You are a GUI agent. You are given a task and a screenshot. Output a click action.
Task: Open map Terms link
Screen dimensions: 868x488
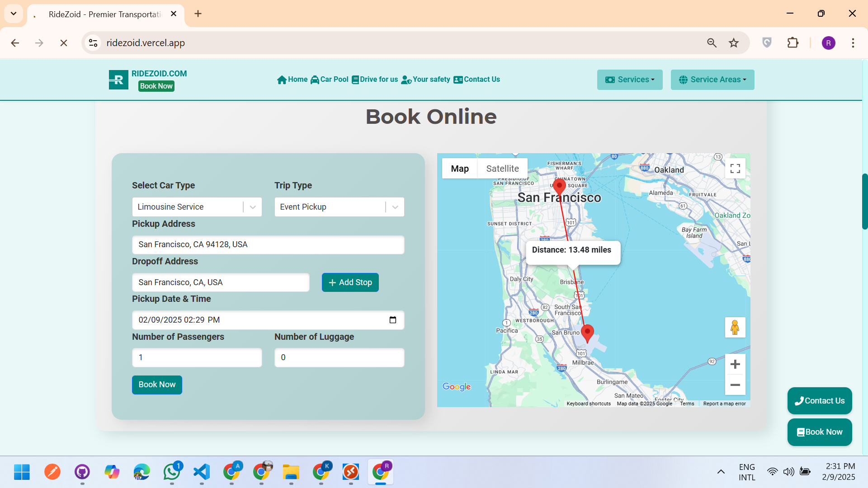(x=687, y=404)
